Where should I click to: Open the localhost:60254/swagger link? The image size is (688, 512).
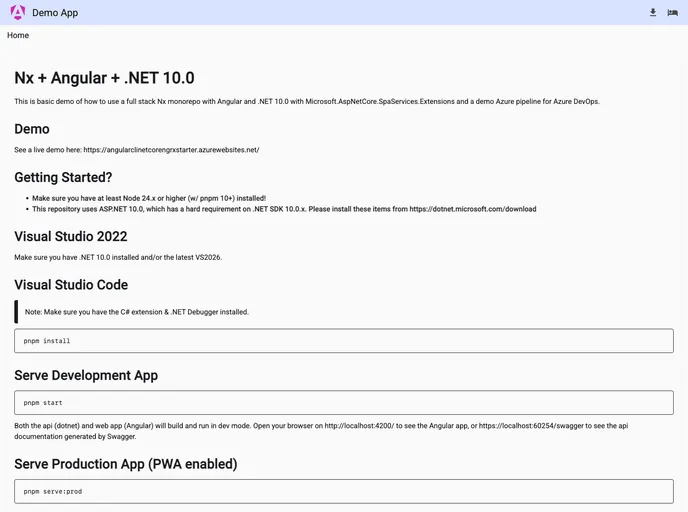(531, 426)
